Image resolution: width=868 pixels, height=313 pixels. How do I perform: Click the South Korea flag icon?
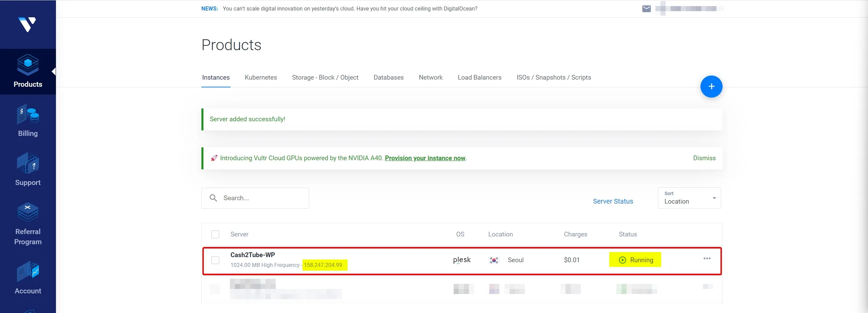494,260
